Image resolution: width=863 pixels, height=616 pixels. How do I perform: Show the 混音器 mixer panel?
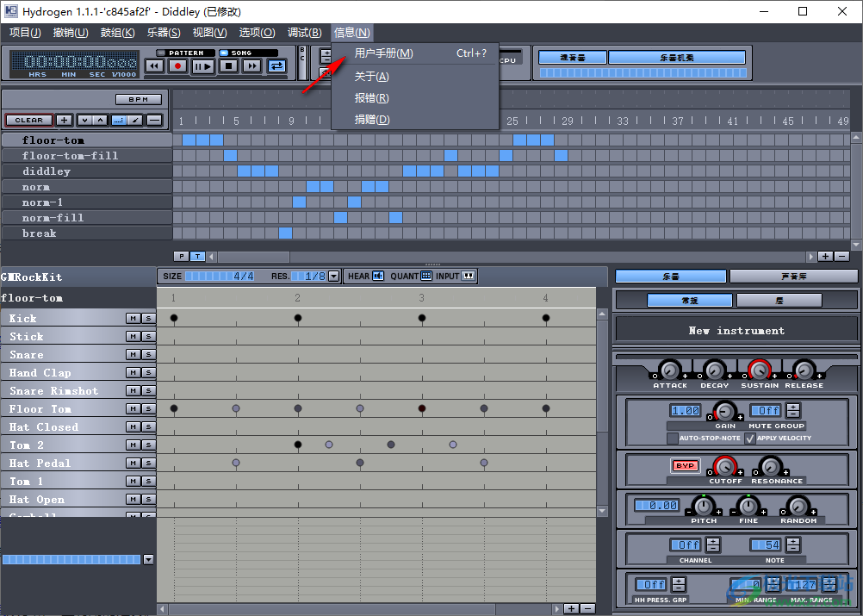[573, 58]
